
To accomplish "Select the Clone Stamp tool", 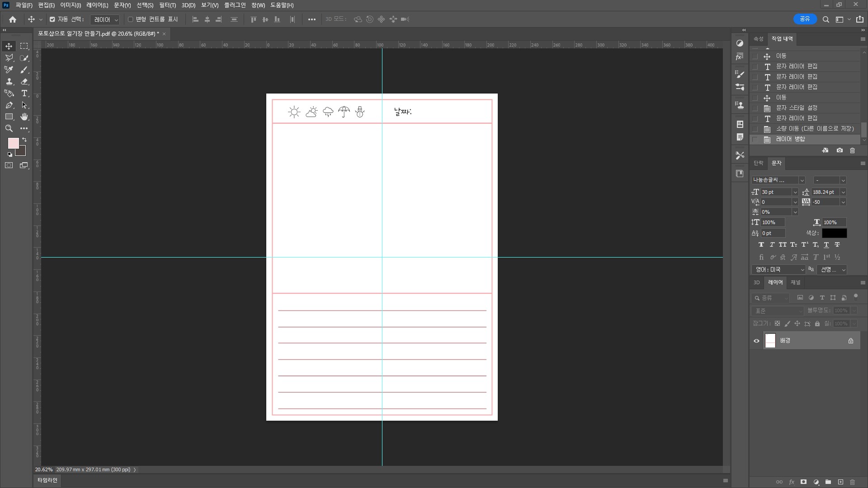I will [x=9, y=81].
